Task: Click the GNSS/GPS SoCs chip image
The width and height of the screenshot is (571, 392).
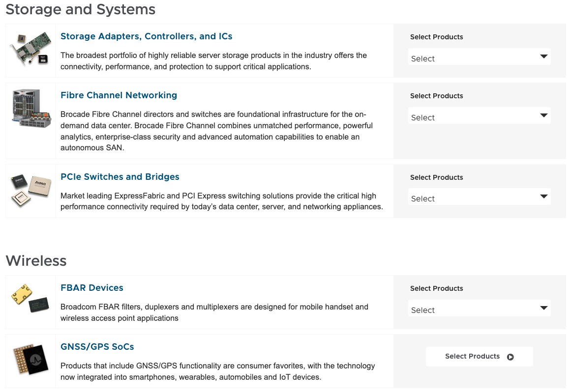Action: pos(30,360)
